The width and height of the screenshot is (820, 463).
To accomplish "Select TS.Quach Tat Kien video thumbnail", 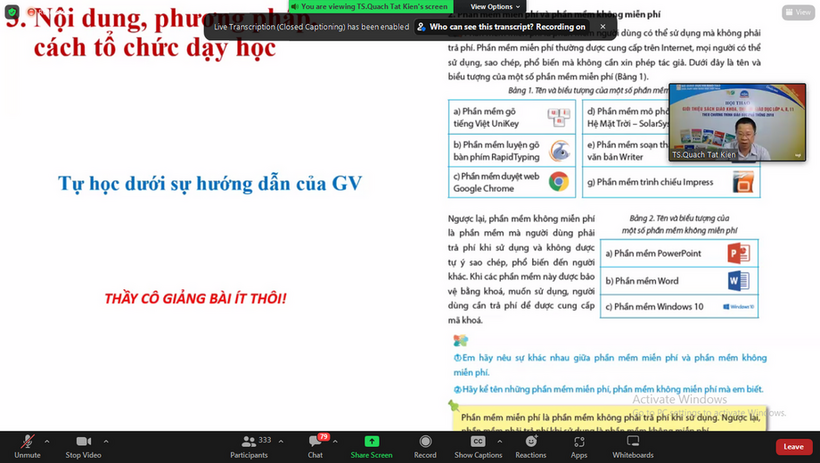I will (x=738, y=121).
